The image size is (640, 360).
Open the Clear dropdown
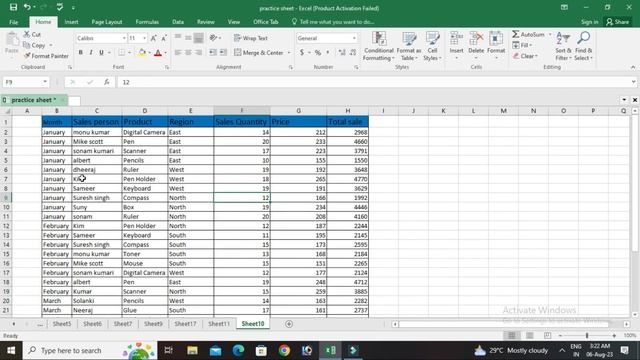click(x=526, y=56)
